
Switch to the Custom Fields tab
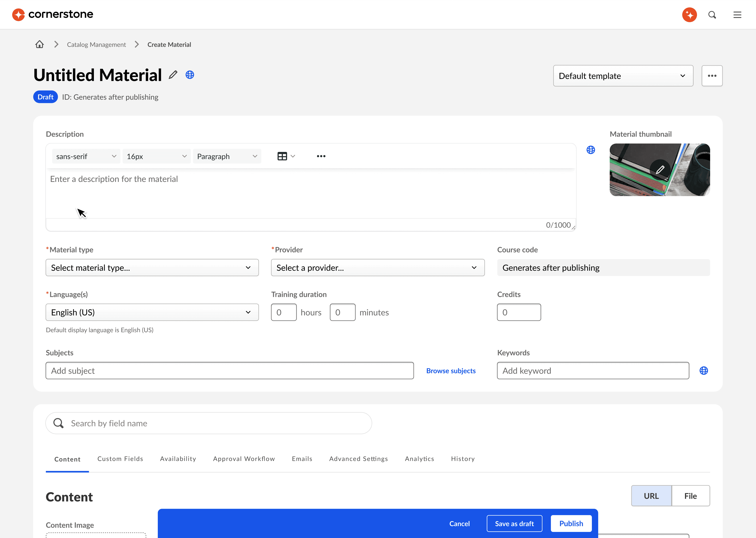tap(120, 459)
